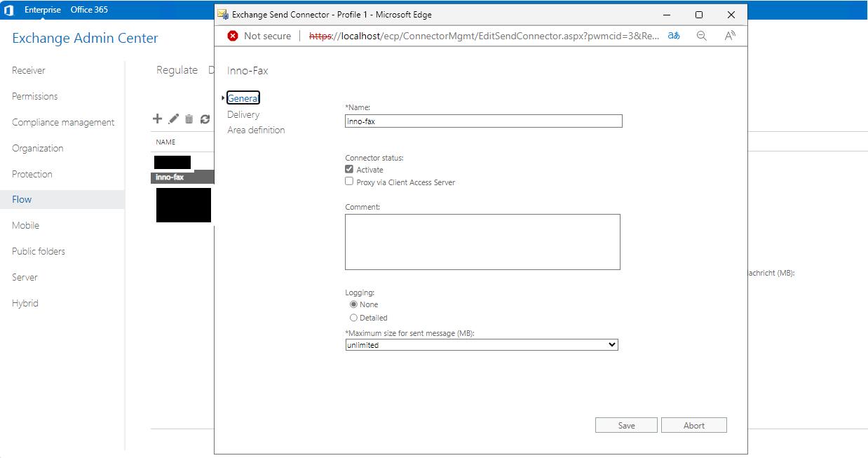
Task: Uncheck the Activate connector checkbox
Action: coord(349,170)
